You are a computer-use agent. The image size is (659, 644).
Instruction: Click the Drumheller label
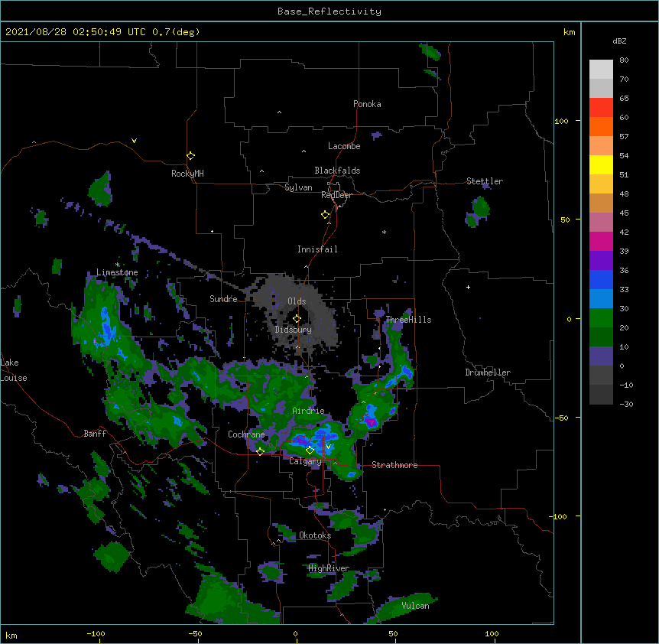pos(488,372)
